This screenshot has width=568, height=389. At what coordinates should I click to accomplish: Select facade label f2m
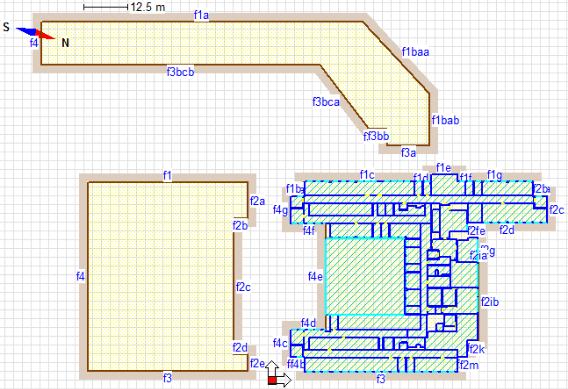469,365
